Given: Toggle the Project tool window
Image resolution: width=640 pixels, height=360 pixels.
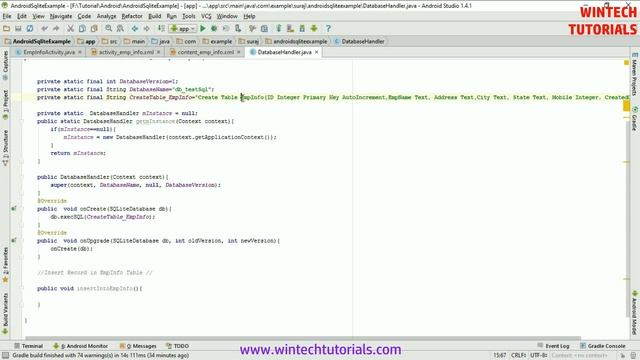Looking at the screenshot, I should point(5,104).
